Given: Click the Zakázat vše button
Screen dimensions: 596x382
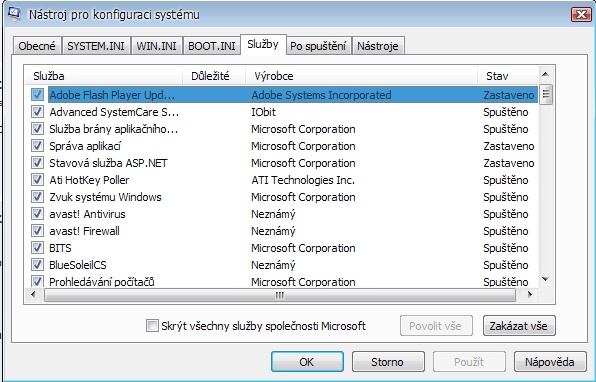Looking at the screenshot, I should coord(519,326).
